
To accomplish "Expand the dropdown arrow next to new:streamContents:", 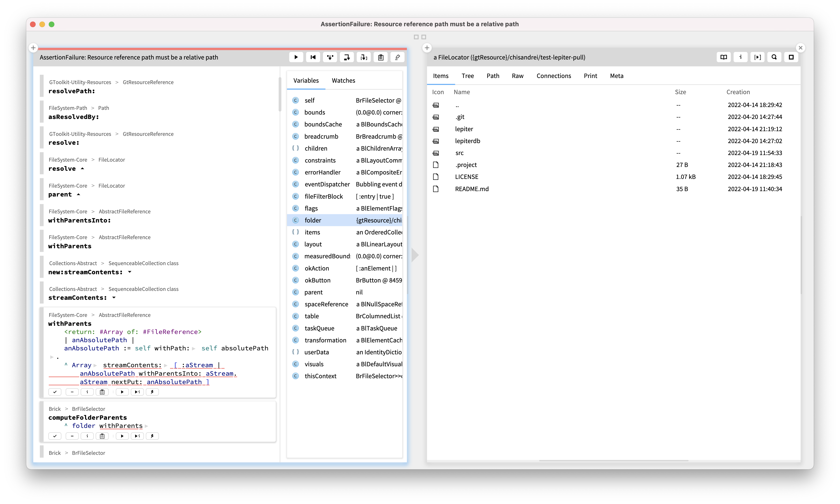I will [129, 272].
